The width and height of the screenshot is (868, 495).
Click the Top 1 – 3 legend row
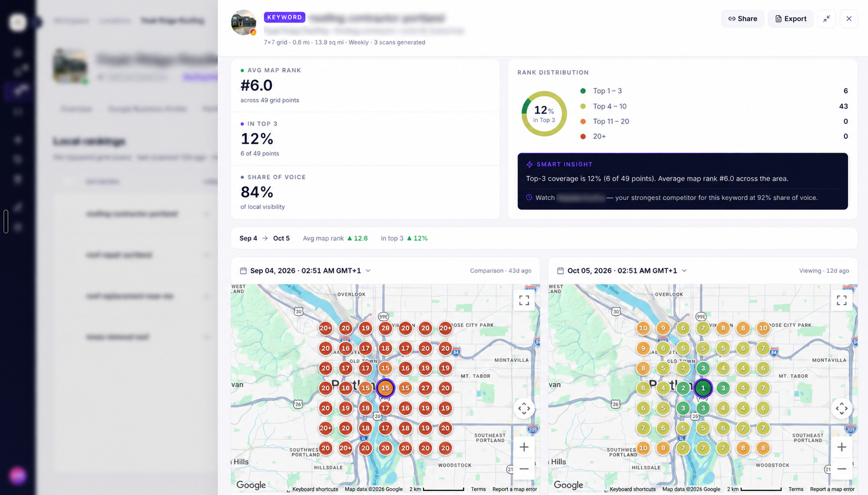pyautogui.click(x=714, y=91)
